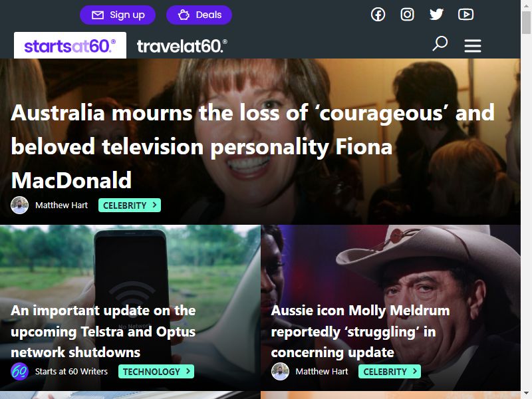This screenshot has width=532, height=399.
Task: Open CELEBRITY tag under Fiona MacDonald headline
Action: [130, 205]
